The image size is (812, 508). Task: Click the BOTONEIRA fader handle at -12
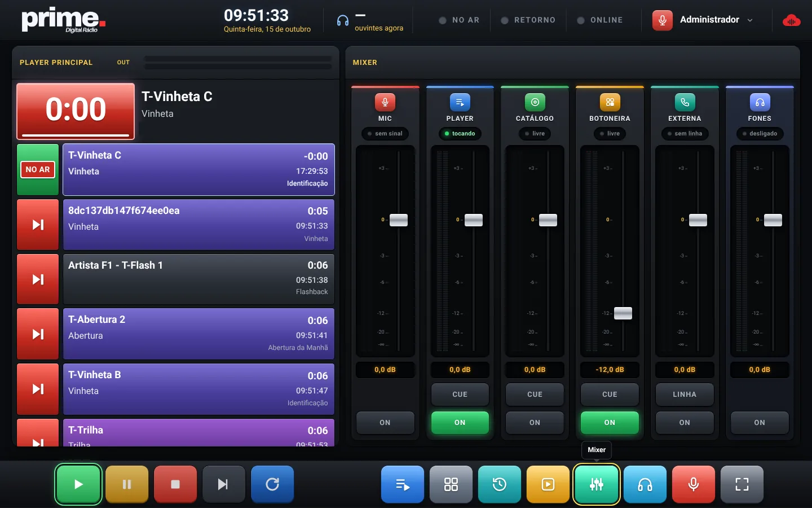623,313
